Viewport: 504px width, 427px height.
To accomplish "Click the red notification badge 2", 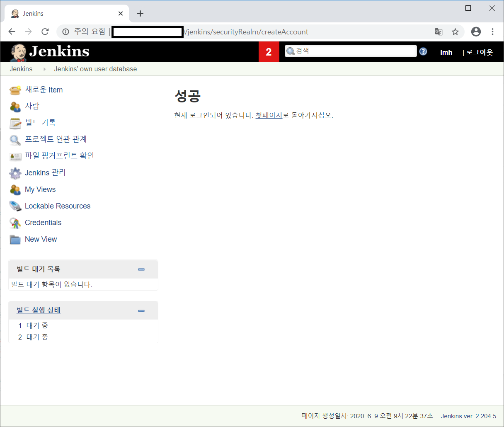I will (269, 52).
